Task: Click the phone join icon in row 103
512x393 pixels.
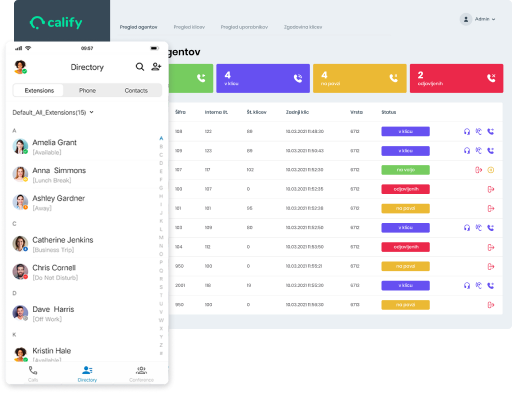Action: (491, 228)
